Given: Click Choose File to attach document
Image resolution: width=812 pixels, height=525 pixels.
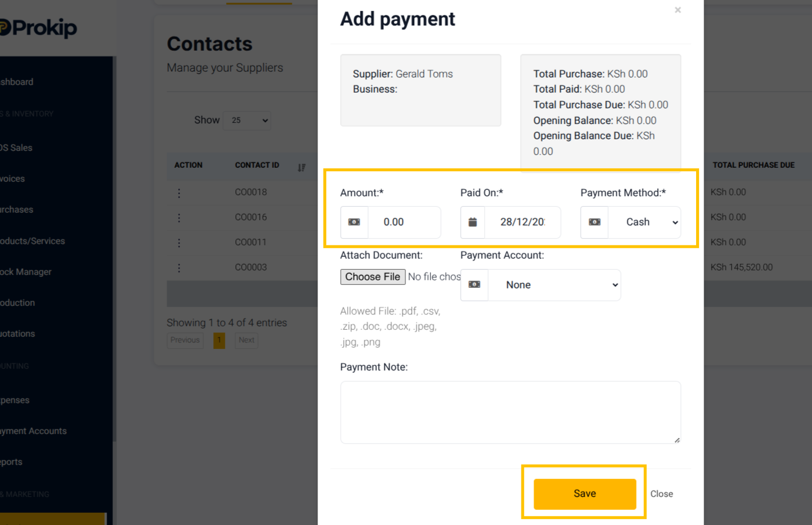Looking at the screenshot, I should (x=373, y=277).
